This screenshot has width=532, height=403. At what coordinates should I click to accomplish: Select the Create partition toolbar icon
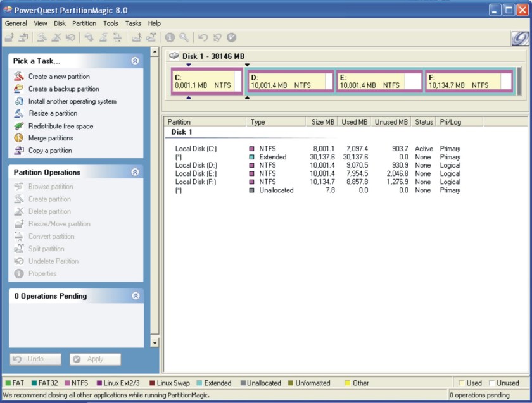pyautogui.click(x=42, y=37)
